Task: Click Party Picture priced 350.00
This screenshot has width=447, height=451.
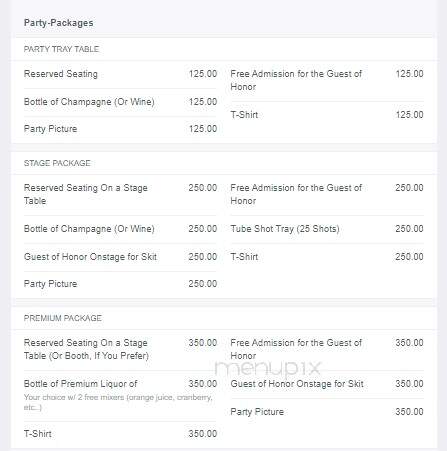Action: coord(327,412)
